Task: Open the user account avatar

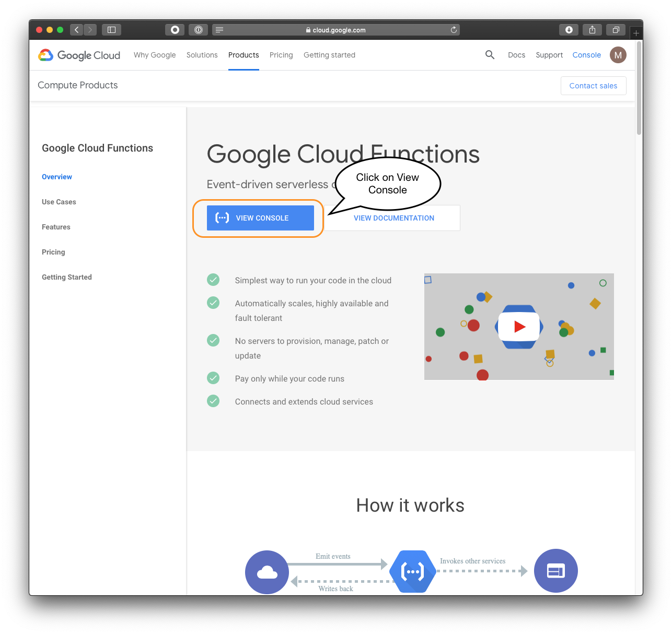Action: 618,55
